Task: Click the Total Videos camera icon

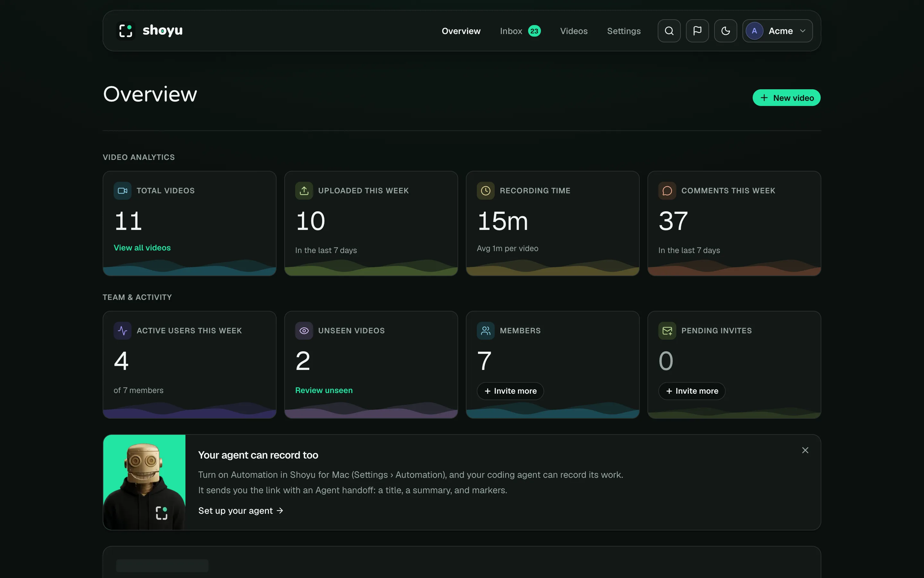Action: point(123,191)
